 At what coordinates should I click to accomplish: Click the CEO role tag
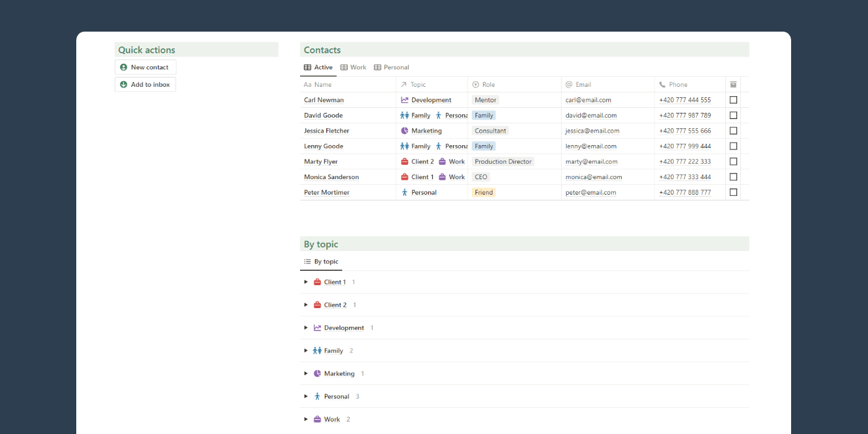[x=481, y=177]
